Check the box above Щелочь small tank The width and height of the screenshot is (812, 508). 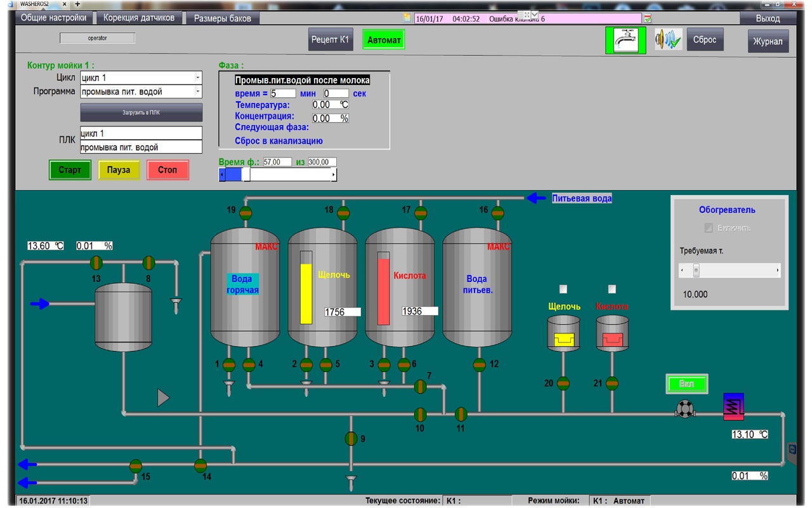point(563,290)
